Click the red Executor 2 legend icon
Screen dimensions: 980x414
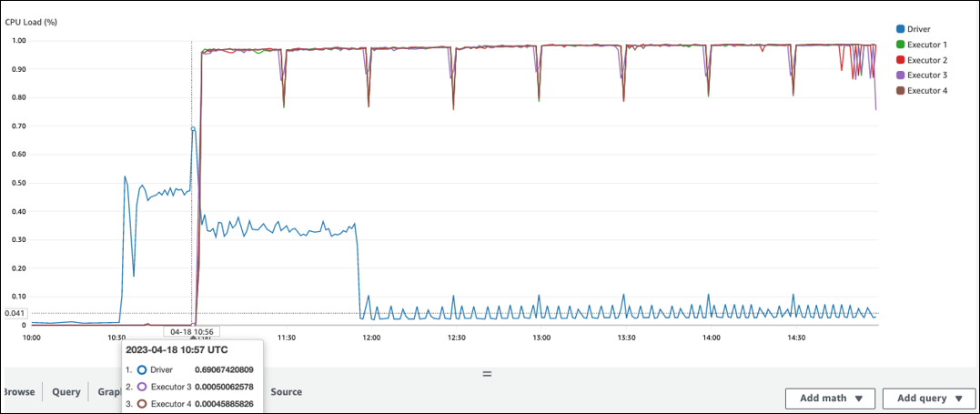[901, 60]
